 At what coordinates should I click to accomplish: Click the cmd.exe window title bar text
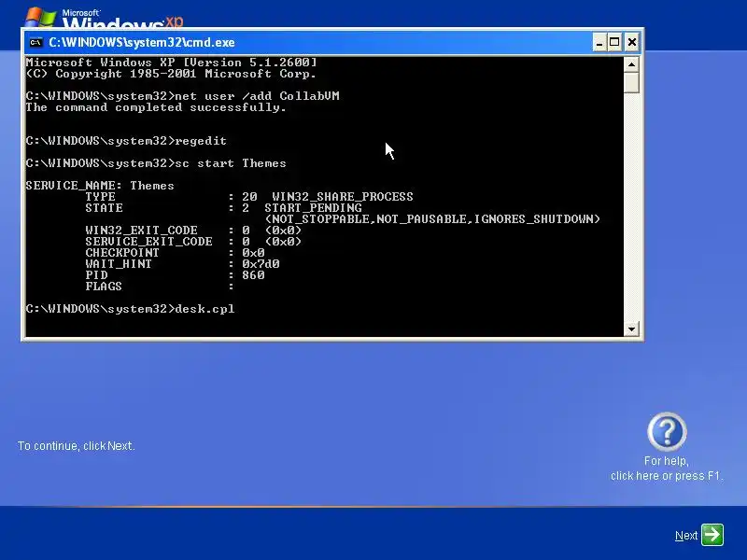142,42
